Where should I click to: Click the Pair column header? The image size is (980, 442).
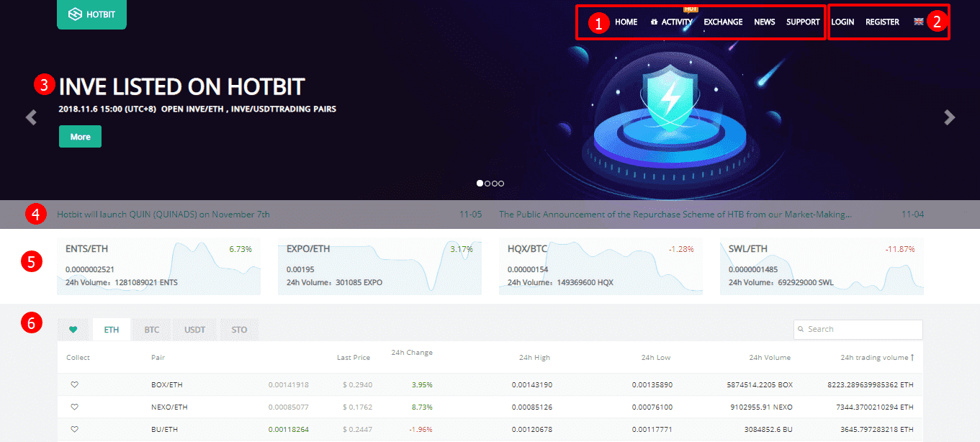(x=158, y=357)
